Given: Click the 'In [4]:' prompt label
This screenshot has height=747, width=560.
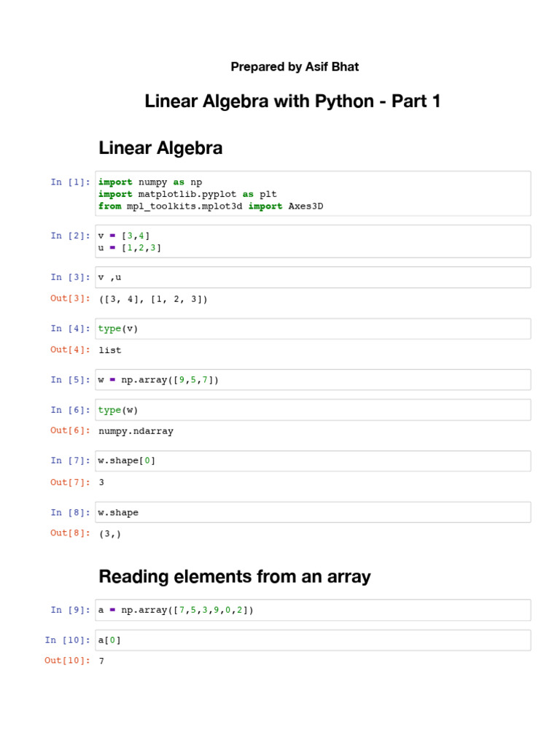Looking at the screenshot, I should [x=71, y=329].
